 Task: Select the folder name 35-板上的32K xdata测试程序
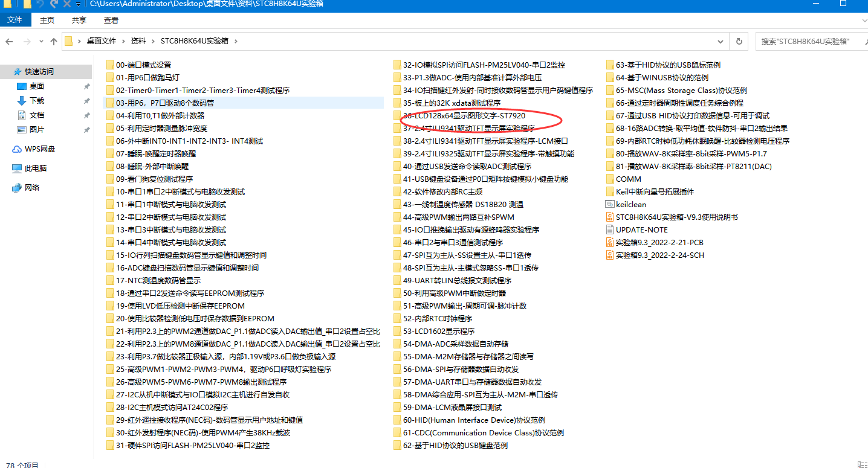[x=452, y=103]
